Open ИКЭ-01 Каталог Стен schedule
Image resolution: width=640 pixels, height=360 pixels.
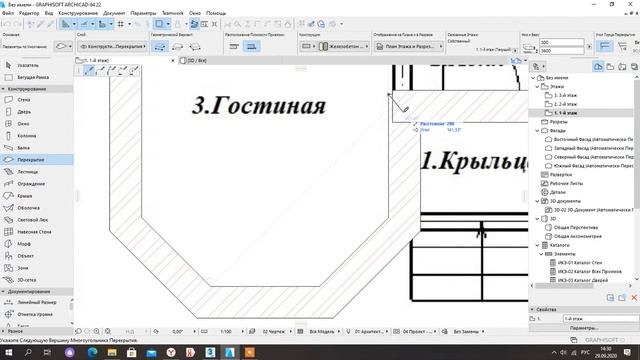click(580, 263)
